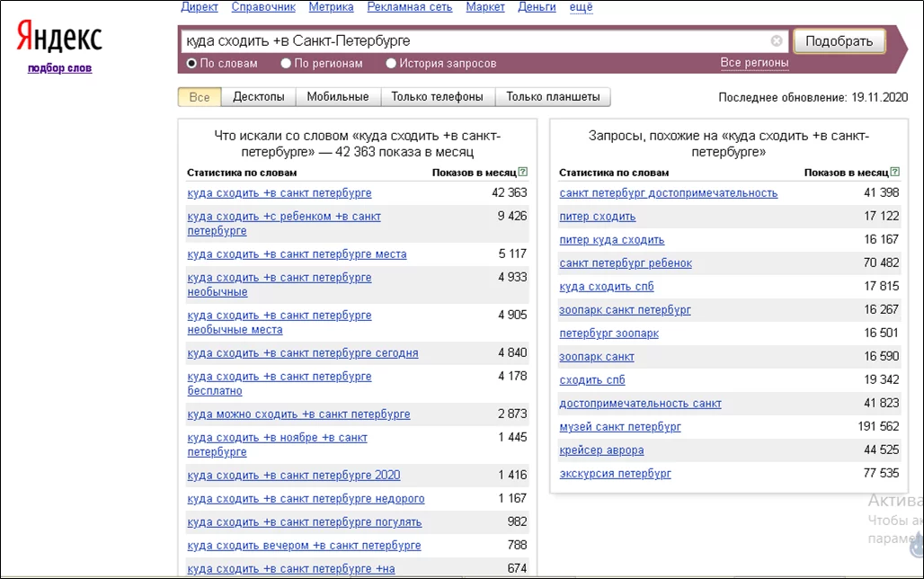Select the По словам radio button

191,63
